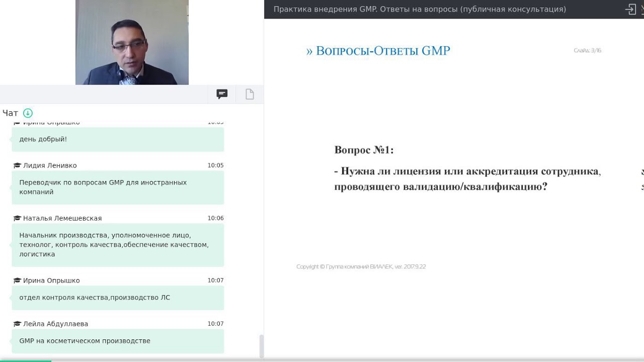Viewport: 644px width, 362px height.
Task: Open the files document icon
Action: [x=250, y=94]
